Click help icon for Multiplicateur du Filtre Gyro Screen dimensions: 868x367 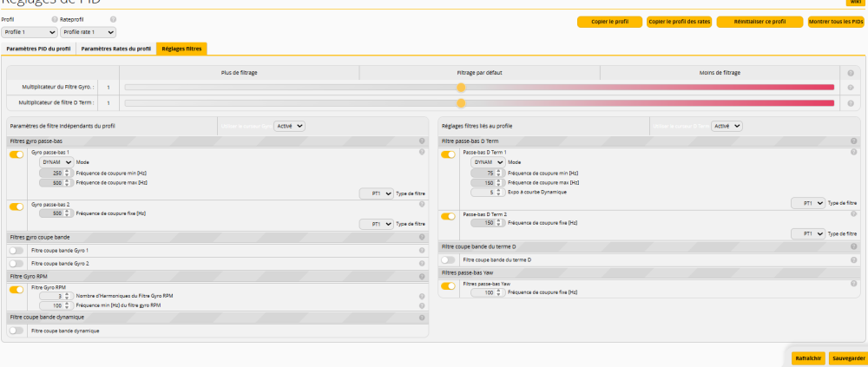click(x=850, y=87)
